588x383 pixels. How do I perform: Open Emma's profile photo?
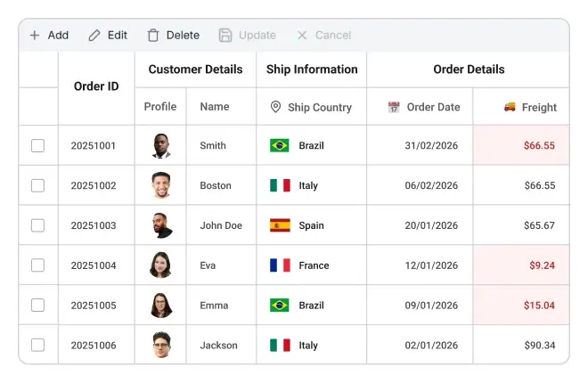pos(161,305)
